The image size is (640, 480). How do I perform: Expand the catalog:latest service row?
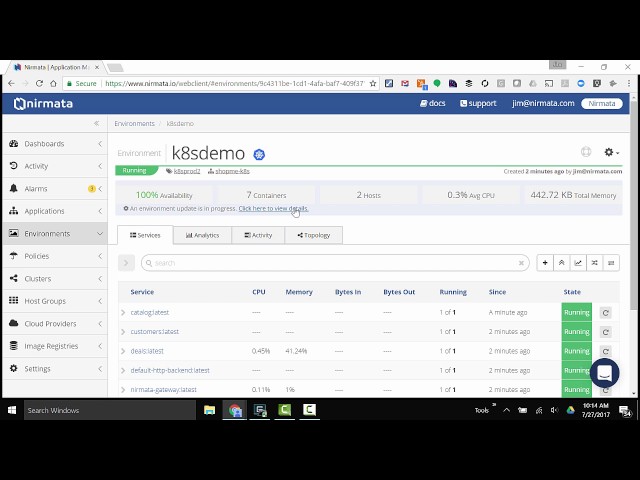pyautogui.click(x=123, y=313)
